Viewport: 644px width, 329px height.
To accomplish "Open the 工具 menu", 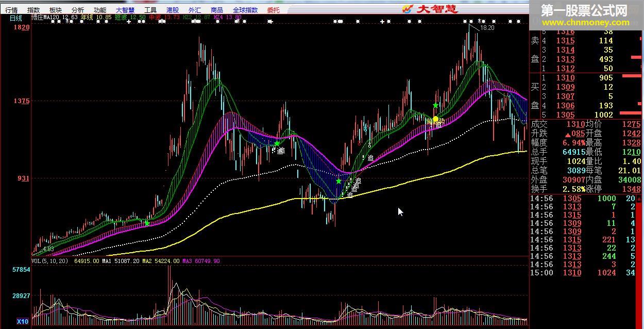I will tap(150, 10).
